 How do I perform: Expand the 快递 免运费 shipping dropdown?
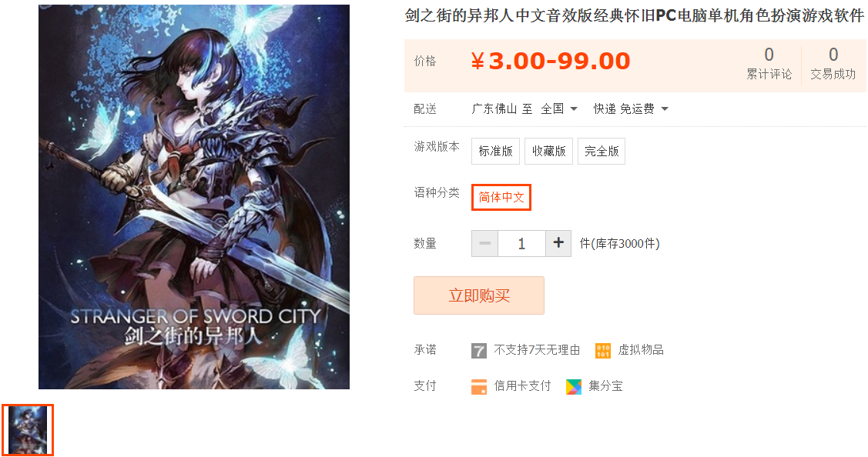tap(631, 109)
